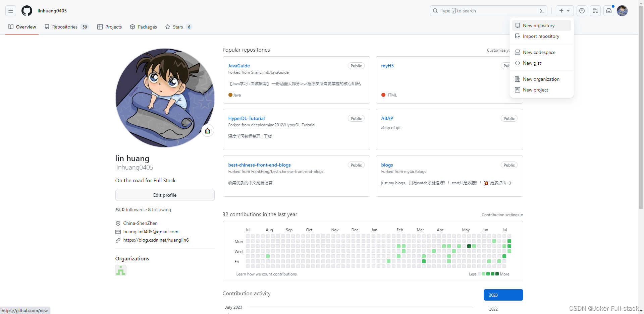Open the command palette icon in search bar

point(542,11)
